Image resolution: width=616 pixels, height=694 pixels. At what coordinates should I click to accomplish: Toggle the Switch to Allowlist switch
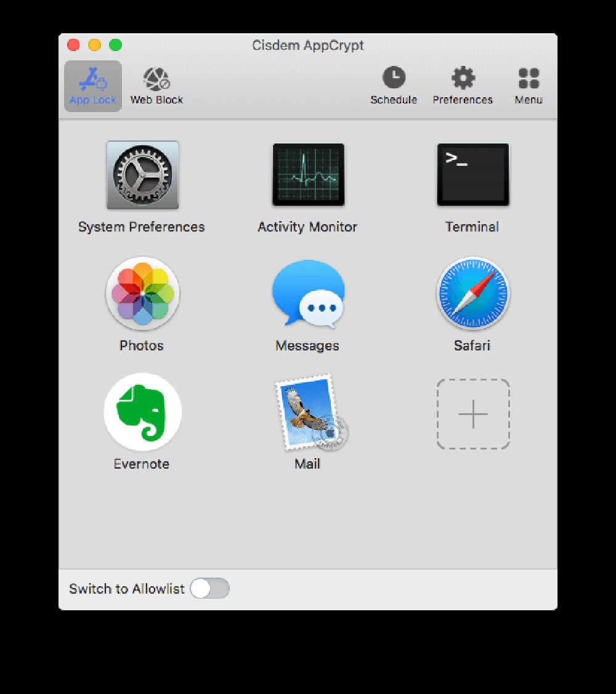(x=209, y=589)
